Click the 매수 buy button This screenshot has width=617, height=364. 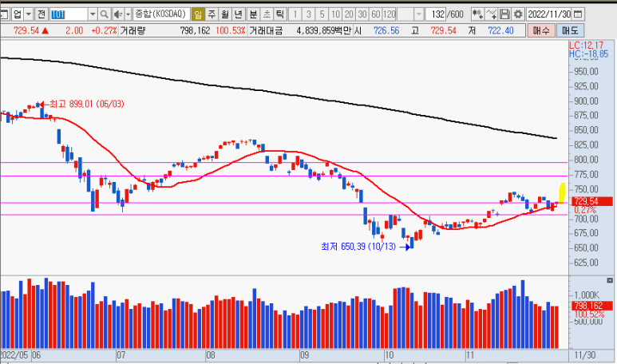pyautogui.click(x=541, y=30)
